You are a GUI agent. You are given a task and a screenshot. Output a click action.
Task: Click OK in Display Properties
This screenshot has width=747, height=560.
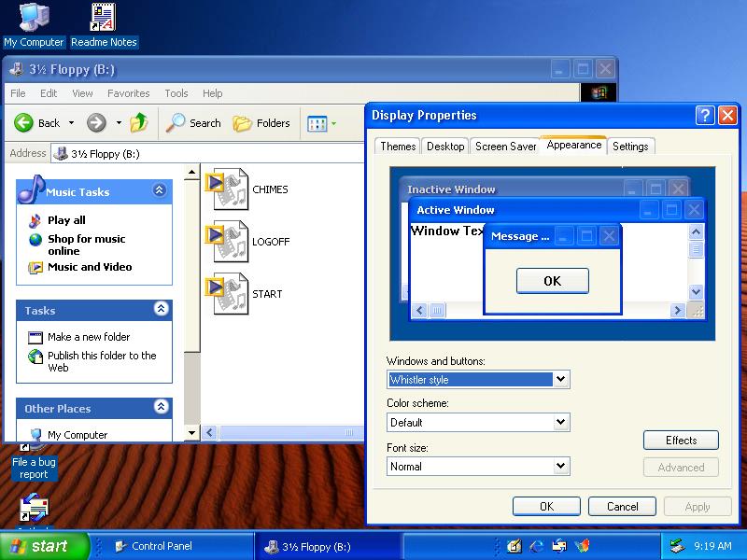pos(546,506)
